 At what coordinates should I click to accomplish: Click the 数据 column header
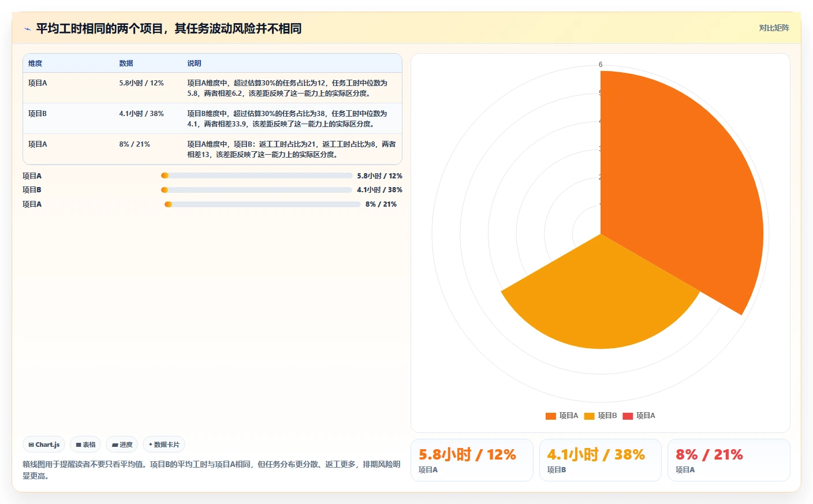[126, 64]
